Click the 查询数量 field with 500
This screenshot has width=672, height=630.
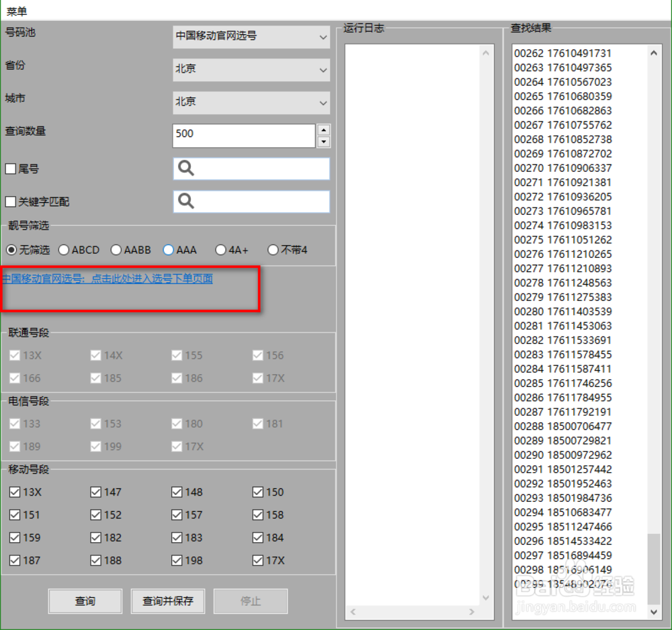(244, 136)
